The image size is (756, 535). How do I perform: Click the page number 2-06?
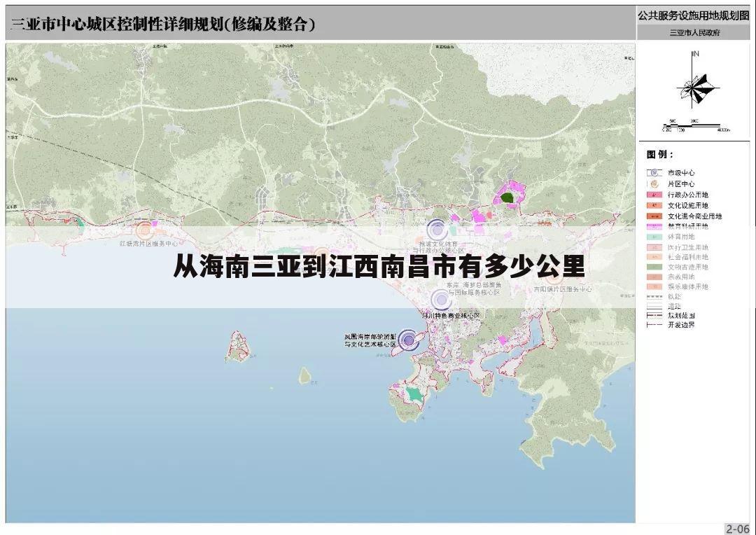(x=738, y=528)
